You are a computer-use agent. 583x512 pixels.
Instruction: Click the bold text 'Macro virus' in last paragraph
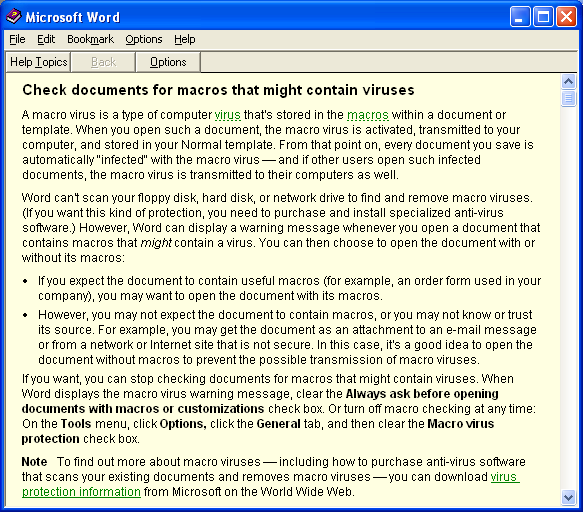click(461, 424)
